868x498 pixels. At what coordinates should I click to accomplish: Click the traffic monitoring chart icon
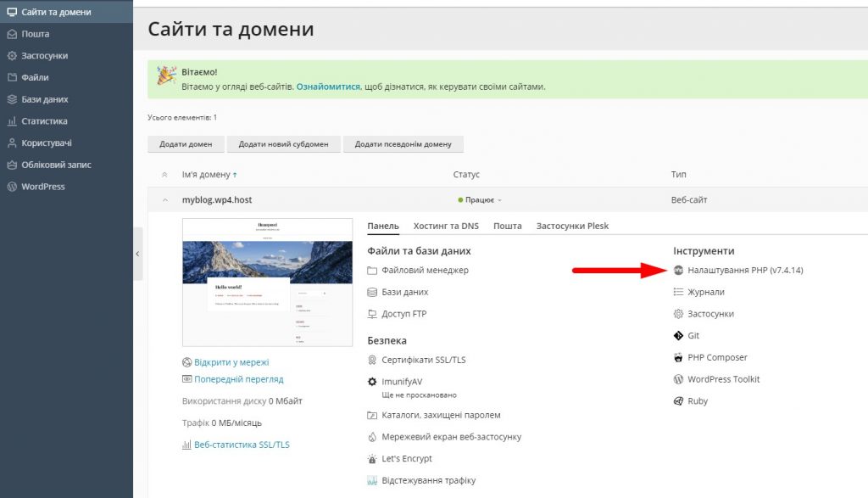372,481
